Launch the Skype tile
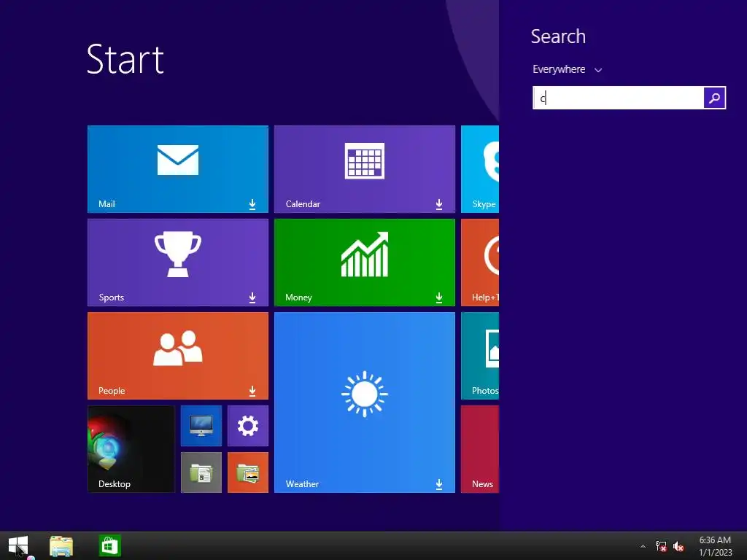Viewport: 747px width, 560px height. pos(480,169)
